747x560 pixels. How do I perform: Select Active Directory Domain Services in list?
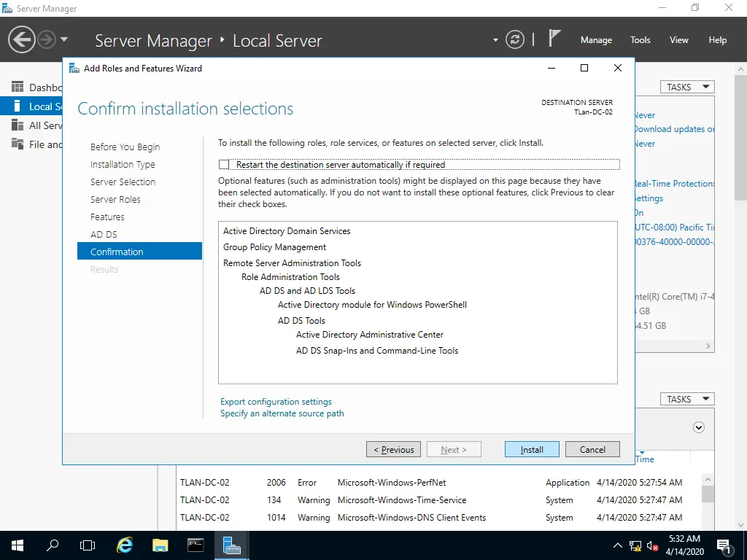point(287,231)
